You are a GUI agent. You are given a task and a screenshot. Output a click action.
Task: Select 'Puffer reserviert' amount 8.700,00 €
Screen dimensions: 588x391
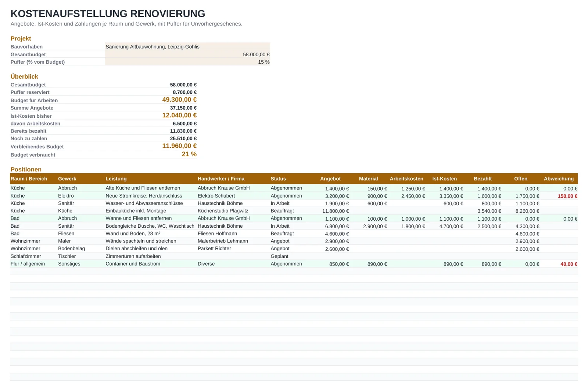point(185,92)
